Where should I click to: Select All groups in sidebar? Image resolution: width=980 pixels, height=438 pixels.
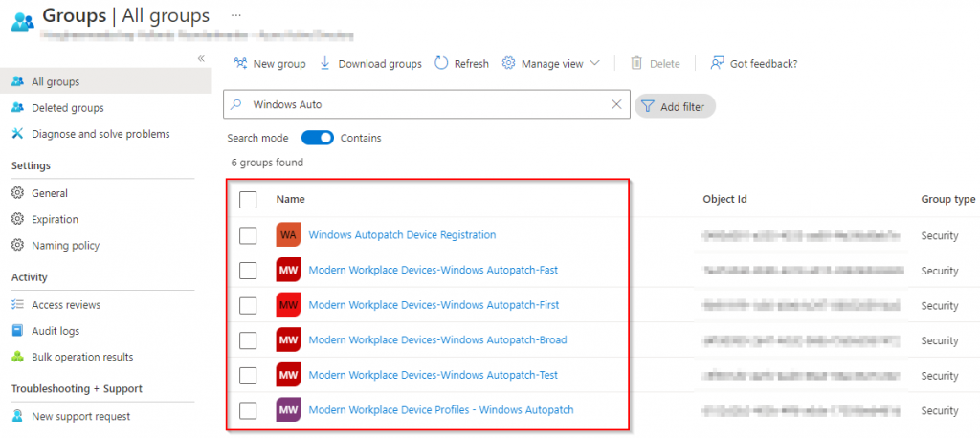pyautogui.click(x=105, y=82)
